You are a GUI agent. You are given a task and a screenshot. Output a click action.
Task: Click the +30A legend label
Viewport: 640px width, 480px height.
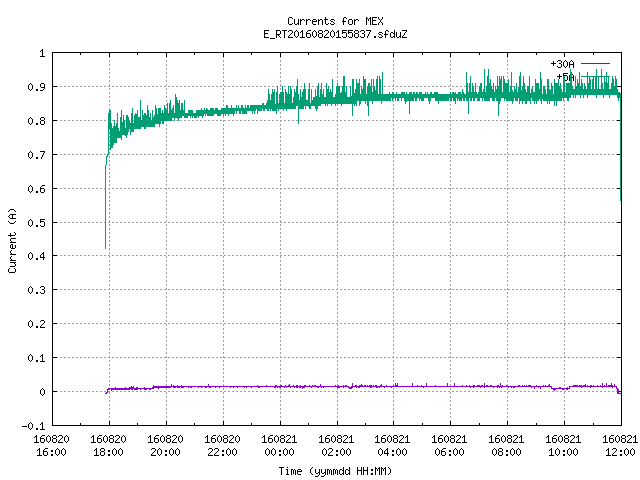click(x=562, y=64)
